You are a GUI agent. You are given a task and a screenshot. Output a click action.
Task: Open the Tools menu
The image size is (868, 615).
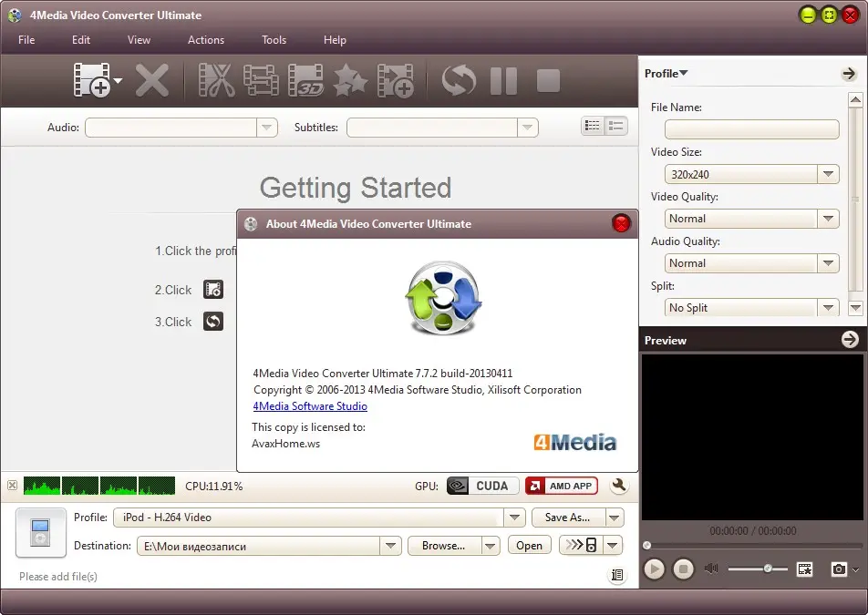click(x=274, y=40)
